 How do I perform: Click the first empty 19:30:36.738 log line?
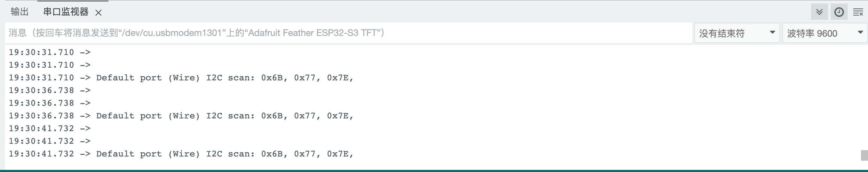(50, 90)
